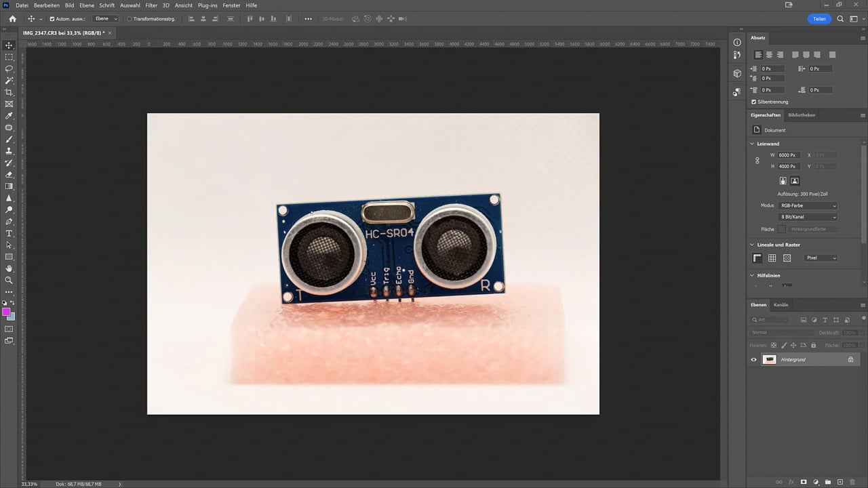Select the Lasso tool
The width and height of the screenshot is (868, 488).
9,68
